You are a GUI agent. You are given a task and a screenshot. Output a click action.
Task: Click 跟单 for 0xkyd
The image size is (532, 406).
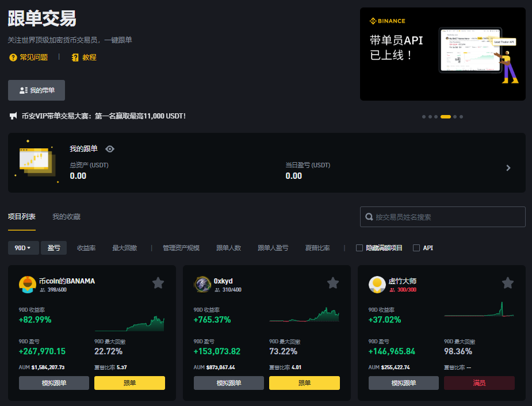(304, 383)
